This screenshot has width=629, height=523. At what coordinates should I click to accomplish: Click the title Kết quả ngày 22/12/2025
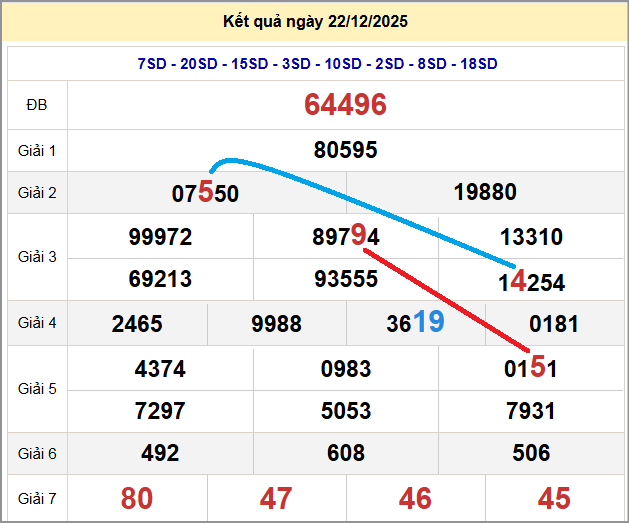click(316, 22)
